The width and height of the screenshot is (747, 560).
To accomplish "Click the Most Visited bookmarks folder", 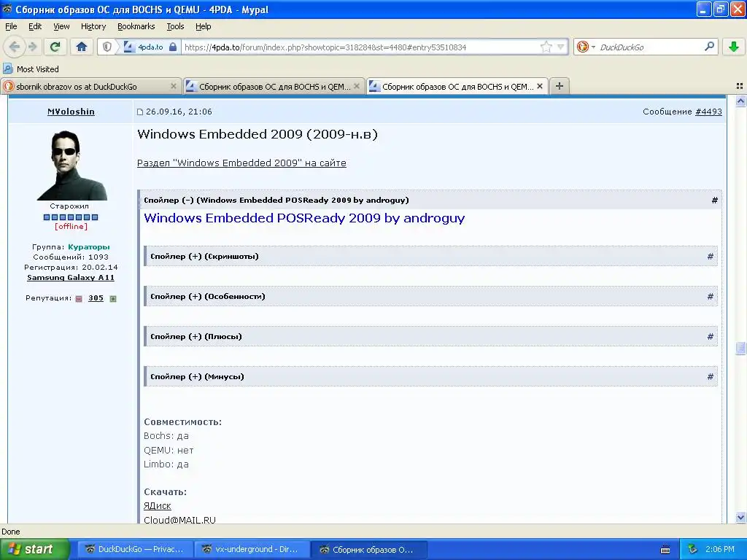I will pos(31,69).
